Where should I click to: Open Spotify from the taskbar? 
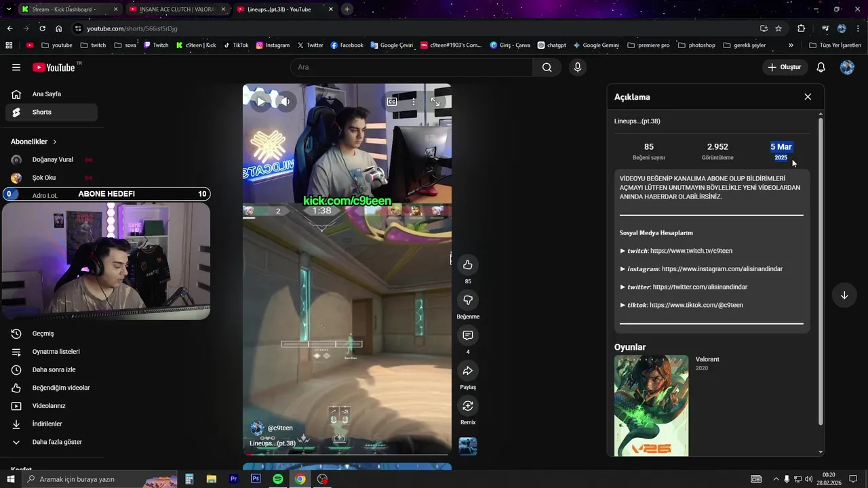(x=278, y=479)
